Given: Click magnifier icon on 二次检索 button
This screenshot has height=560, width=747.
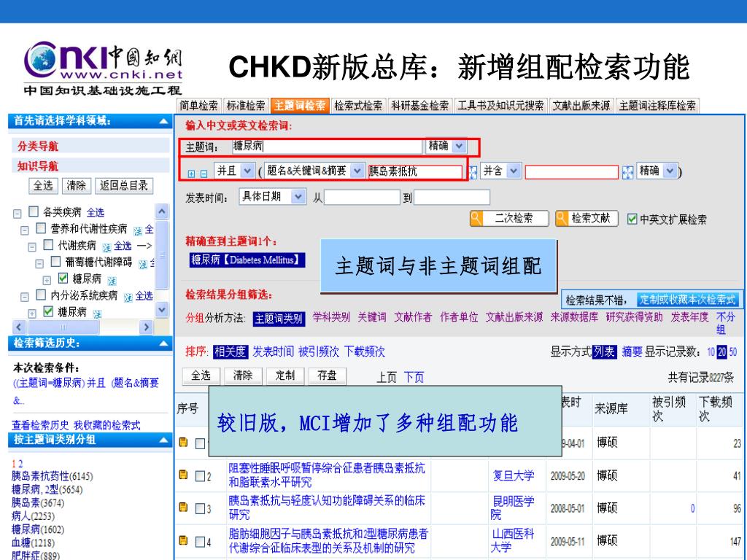Looking at the screenshot, I should click(476, 218).
